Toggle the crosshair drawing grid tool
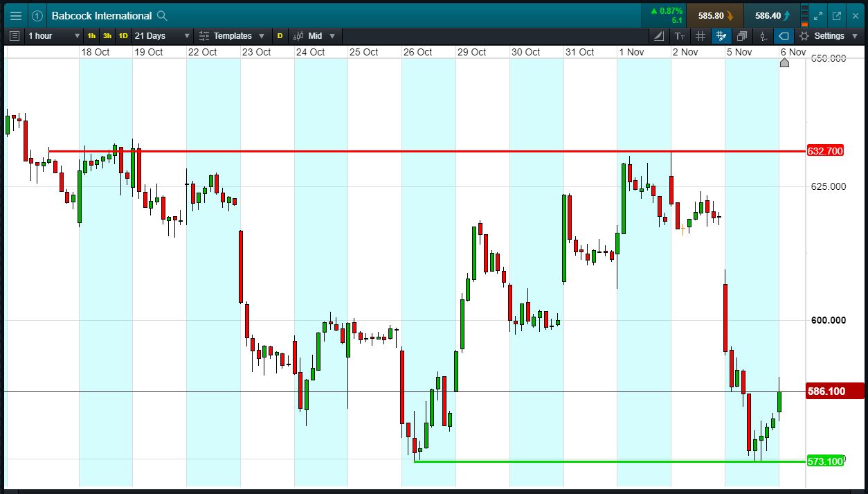This screenshot has width=868, height=494. 721,36
